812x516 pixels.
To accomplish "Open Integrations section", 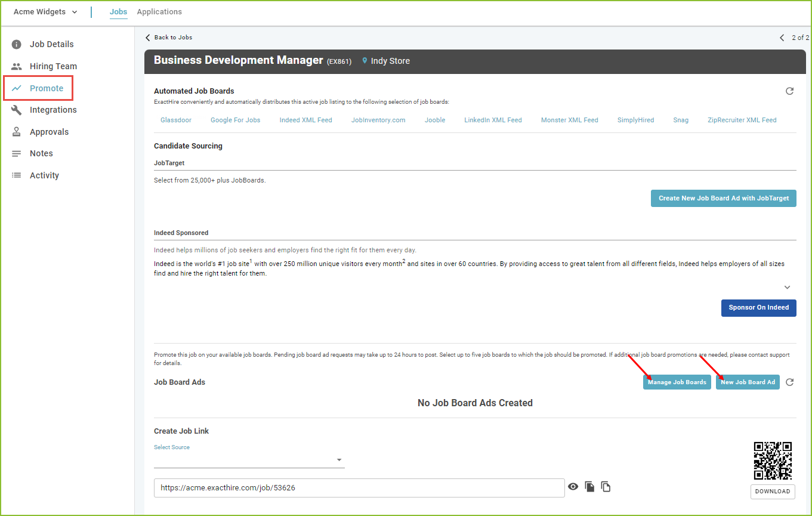I will point(53,110).
